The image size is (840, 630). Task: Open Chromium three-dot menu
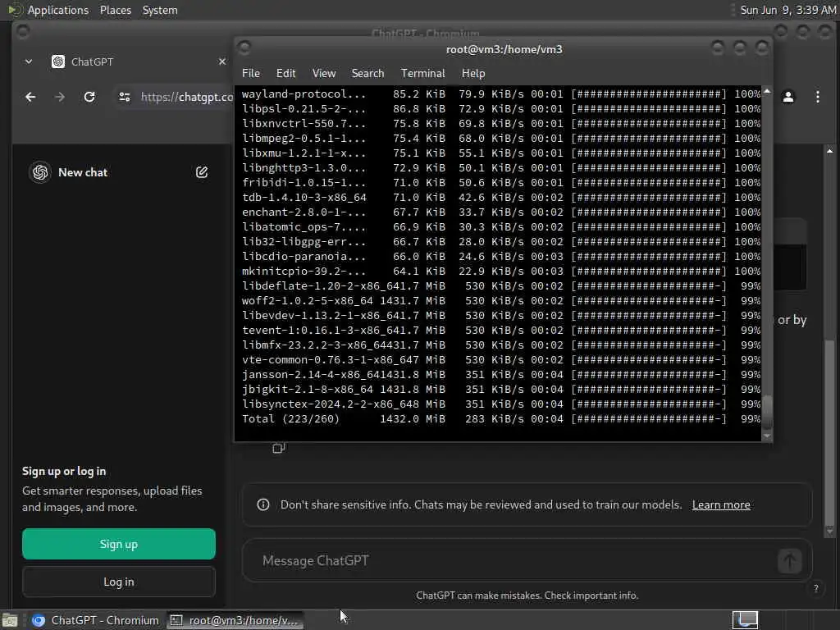818,97
